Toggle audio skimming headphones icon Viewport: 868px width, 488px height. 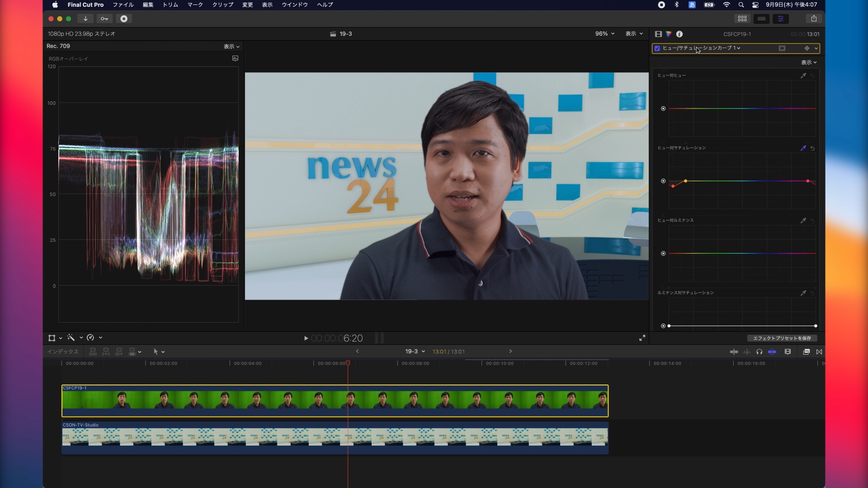(759, 352)
